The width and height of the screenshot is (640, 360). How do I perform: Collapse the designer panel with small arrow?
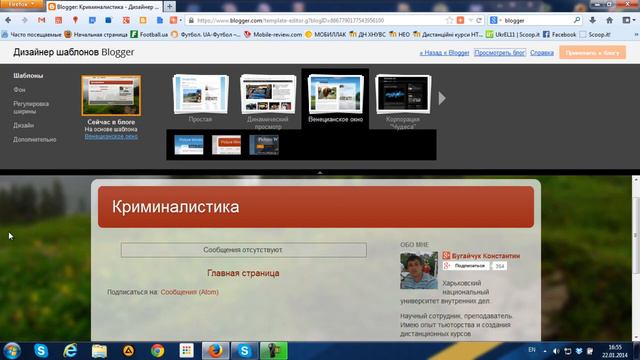pos(320,173)
